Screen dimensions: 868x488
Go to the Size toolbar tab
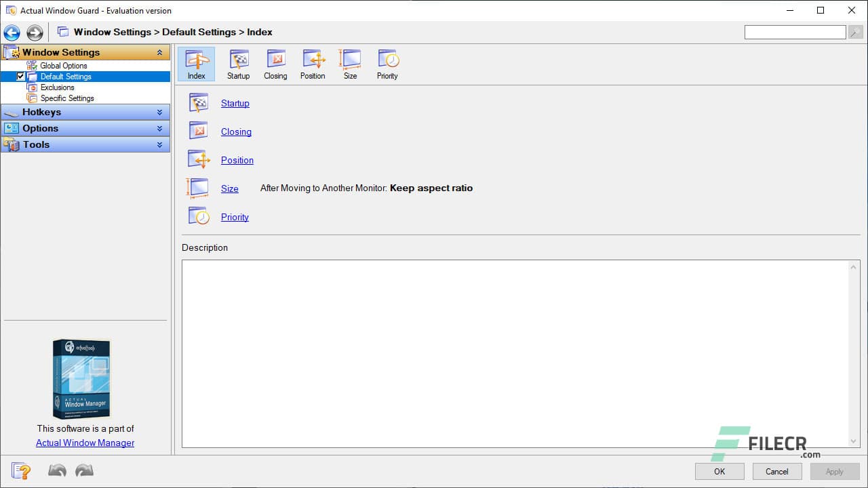[350, 64]
